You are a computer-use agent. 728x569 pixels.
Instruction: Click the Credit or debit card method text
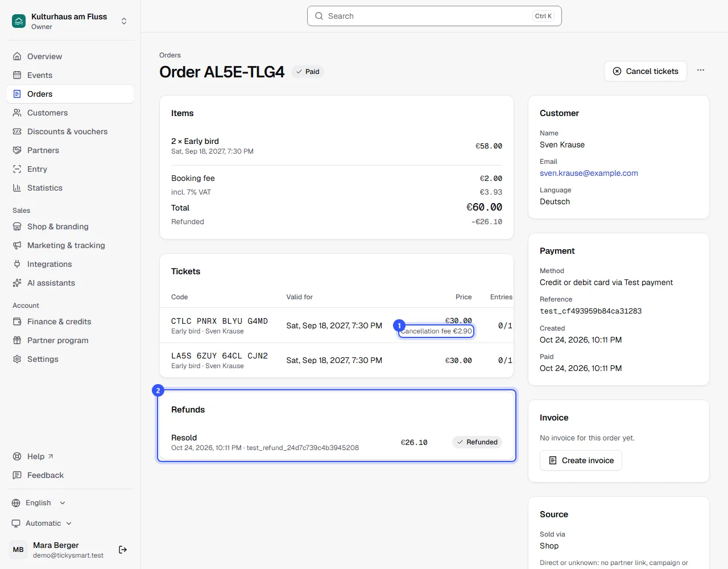tap(606, 282)
